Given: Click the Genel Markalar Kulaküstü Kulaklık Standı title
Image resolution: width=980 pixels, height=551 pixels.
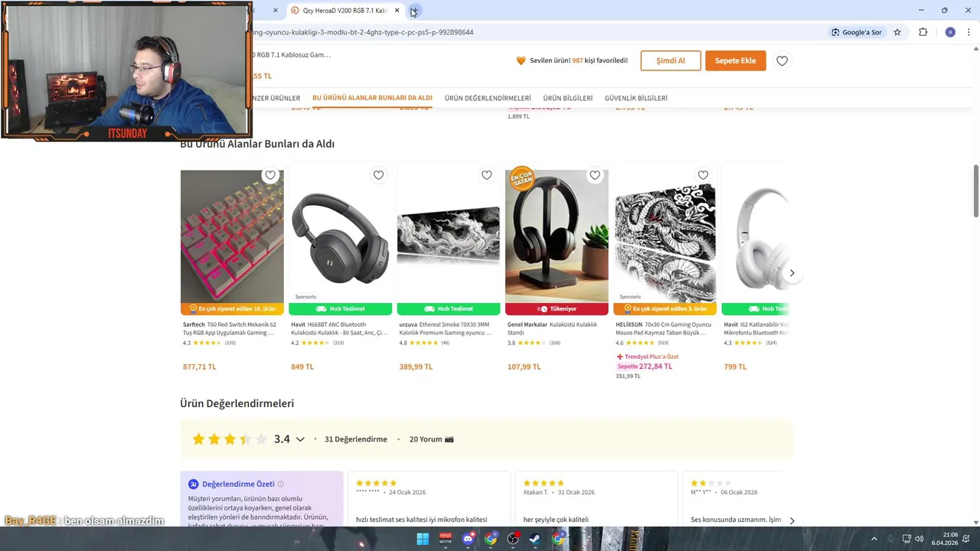Looking at the screenshot, I should 552,328.
